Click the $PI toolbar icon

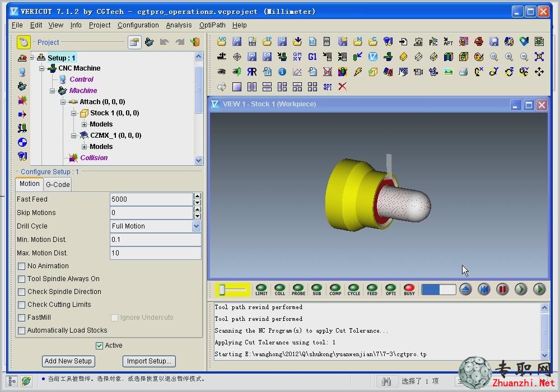point(328,87)
